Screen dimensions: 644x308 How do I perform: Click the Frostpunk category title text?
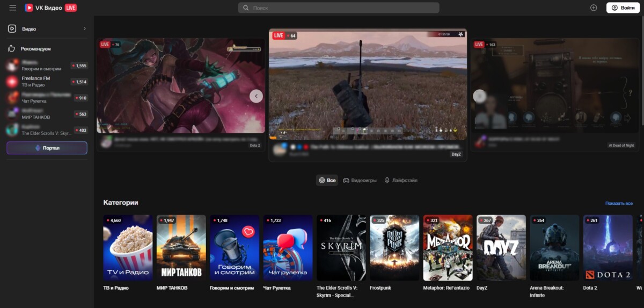(382, 288)
